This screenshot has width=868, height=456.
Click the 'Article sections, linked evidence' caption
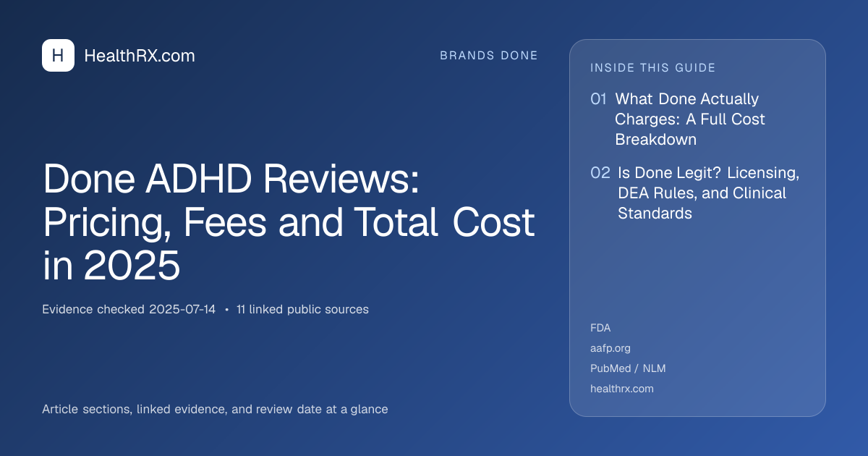click(x=215, y=409)
